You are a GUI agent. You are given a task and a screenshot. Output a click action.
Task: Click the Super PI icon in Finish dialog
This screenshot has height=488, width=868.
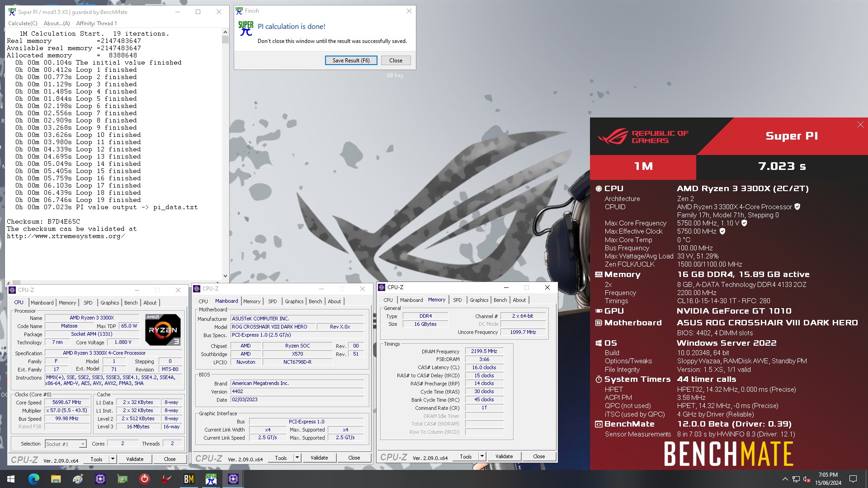tap(245, 29)
